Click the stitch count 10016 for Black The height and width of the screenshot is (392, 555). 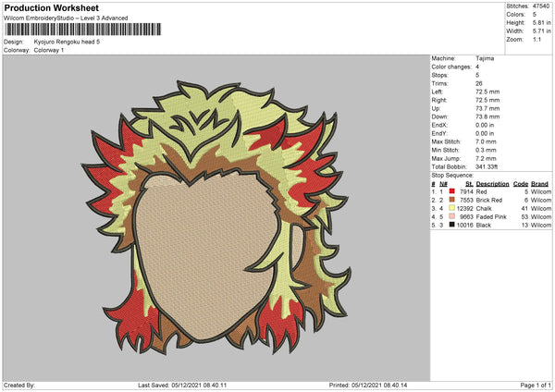pyautogui.click(x=464, y=225)
